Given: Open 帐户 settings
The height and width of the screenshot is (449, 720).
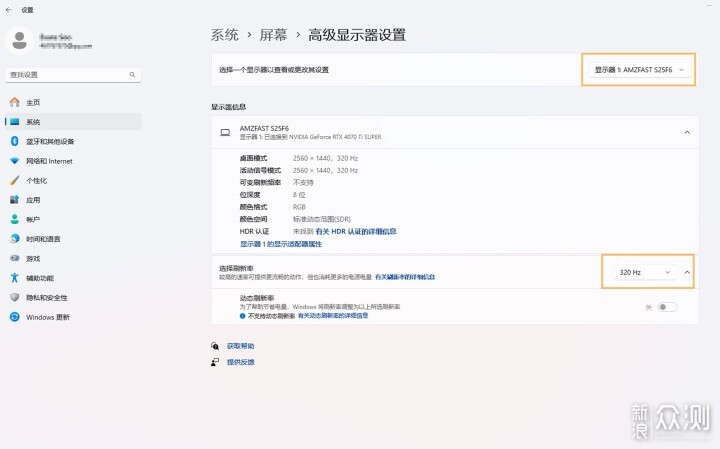Looking at the screenshot, I should point(73,219).
